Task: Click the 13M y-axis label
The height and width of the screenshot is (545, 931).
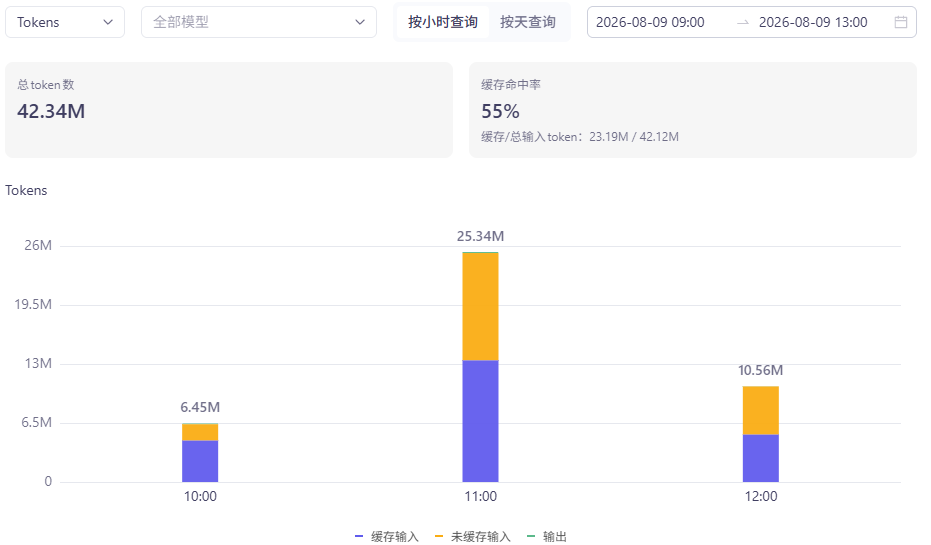Action: pos(38,363)
